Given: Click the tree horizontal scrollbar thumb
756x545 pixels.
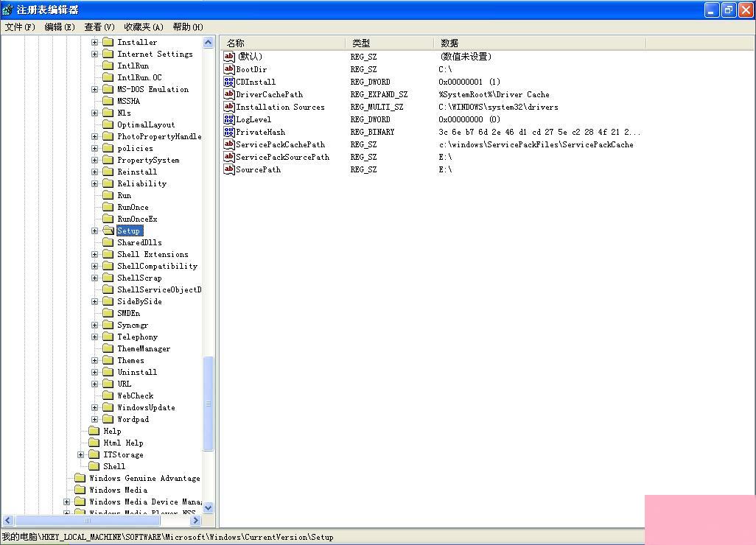Looking at the screenshot, I should pyautogui.click(x=87, y=521).
